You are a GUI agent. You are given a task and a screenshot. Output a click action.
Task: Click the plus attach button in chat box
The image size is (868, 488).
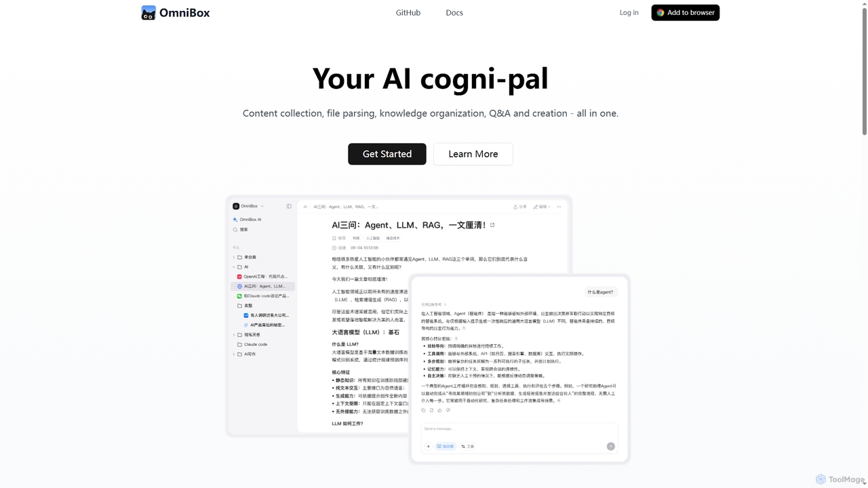(x=429, y=447)
